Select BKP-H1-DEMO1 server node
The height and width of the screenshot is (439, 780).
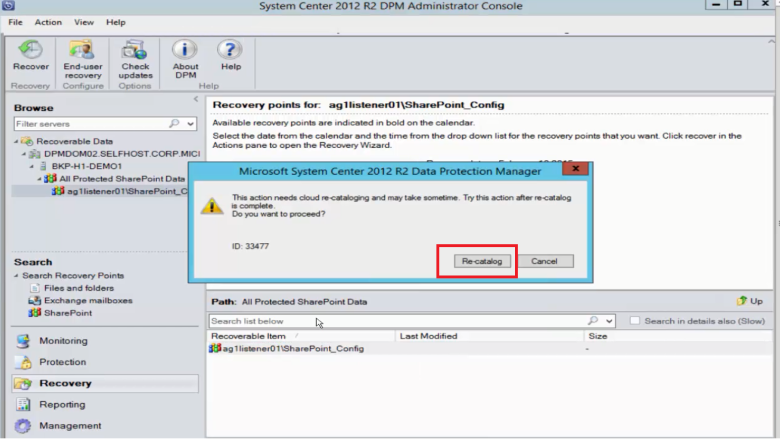(87, 166)
